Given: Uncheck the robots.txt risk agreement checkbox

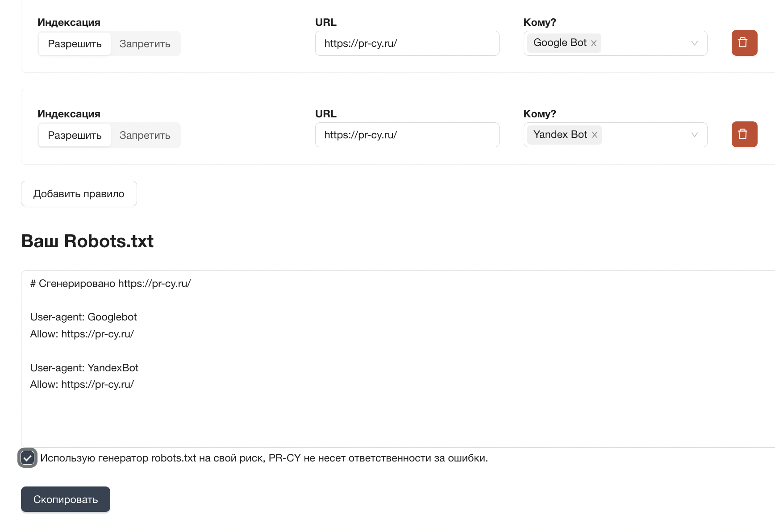Looking at the screenshot, I should (x=27, y=458).
